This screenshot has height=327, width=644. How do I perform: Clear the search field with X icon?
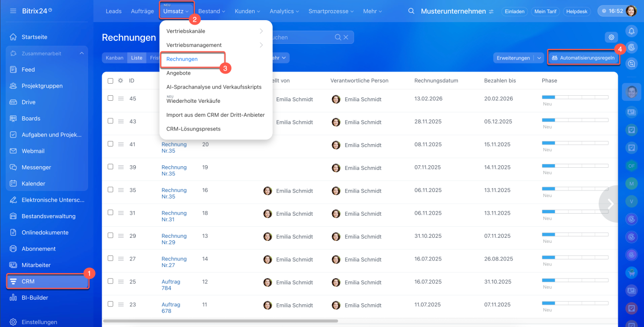pyautogui.click(x=346, y=37)
